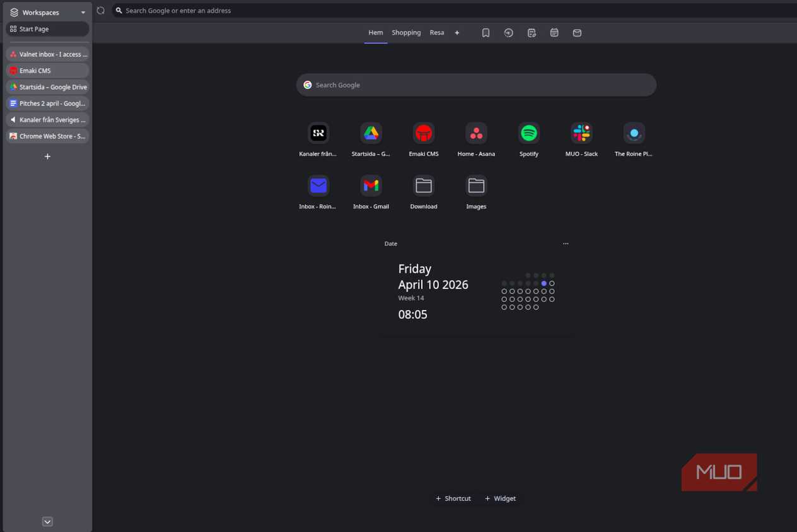Open Spotify speed dial
Screen dimensions: 797x532
point(529,133)
